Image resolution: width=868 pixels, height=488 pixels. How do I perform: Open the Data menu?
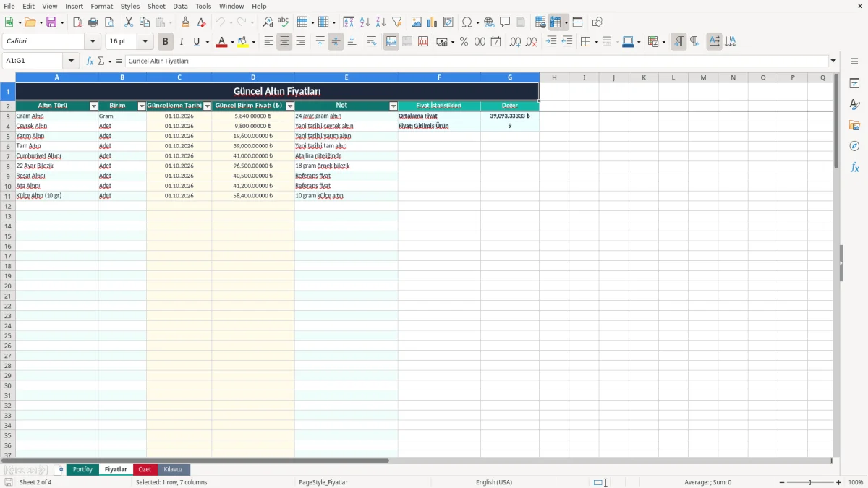(180, 6)
